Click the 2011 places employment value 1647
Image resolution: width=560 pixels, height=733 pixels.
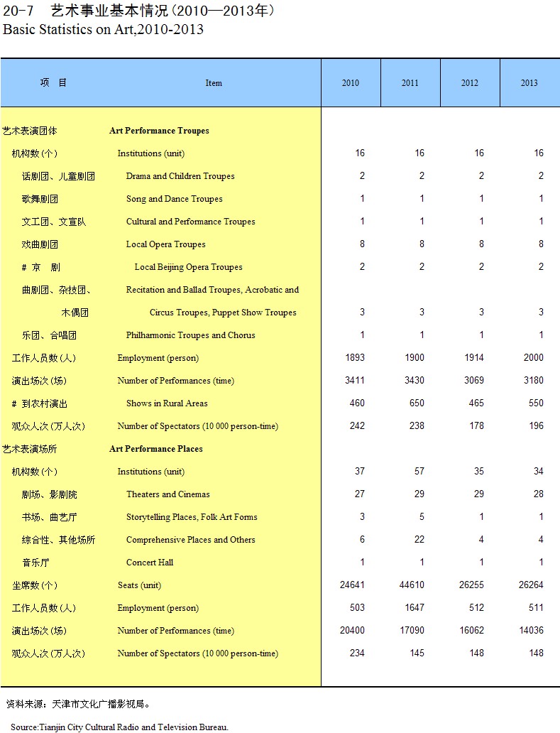pos(414,608)
